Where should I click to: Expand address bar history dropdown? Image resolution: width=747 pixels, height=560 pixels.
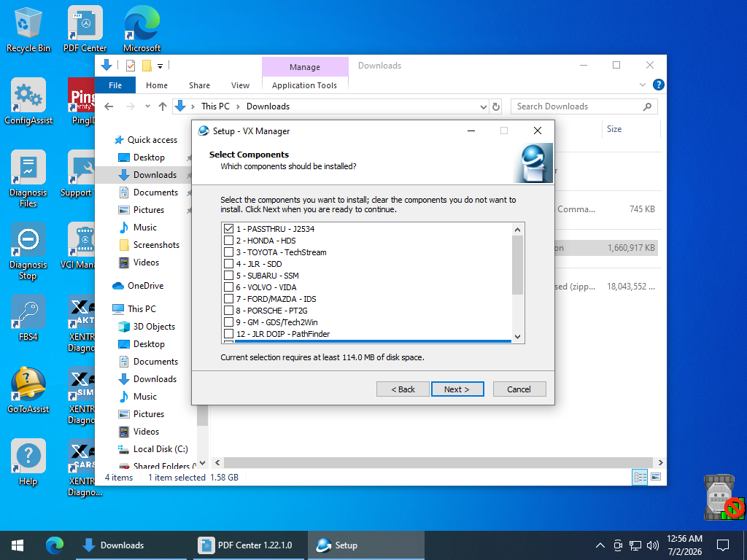(x=483, y=106)
